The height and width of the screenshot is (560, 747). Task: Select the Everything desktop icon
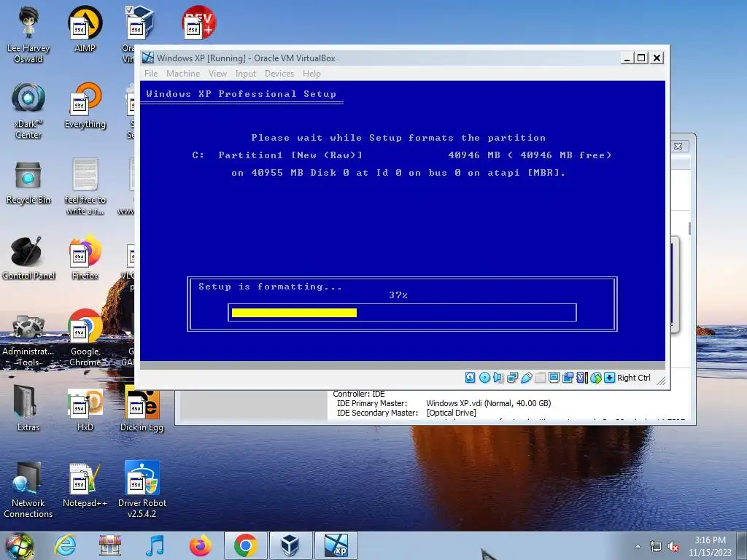point(85,106)
